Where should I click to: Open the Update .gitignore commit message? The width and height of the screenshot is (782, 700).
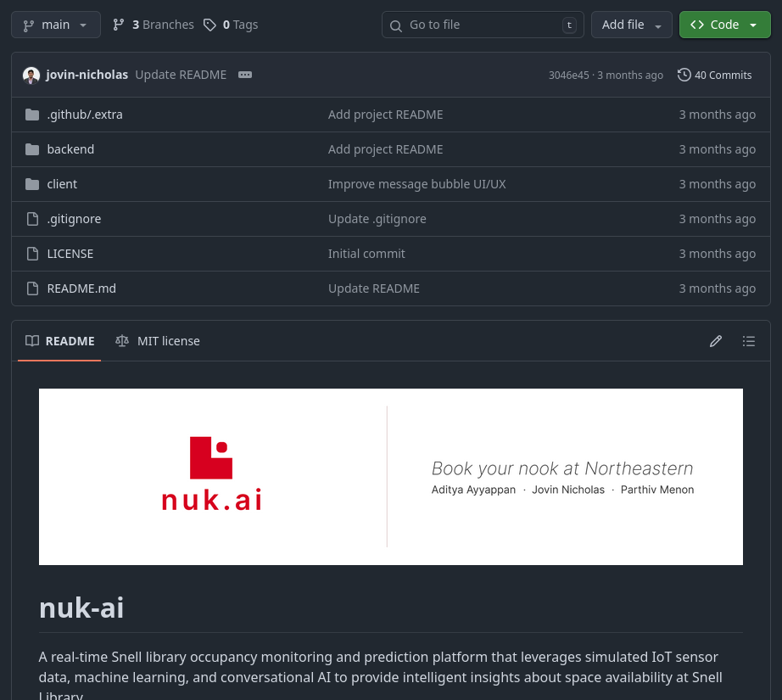click(377, 218)
